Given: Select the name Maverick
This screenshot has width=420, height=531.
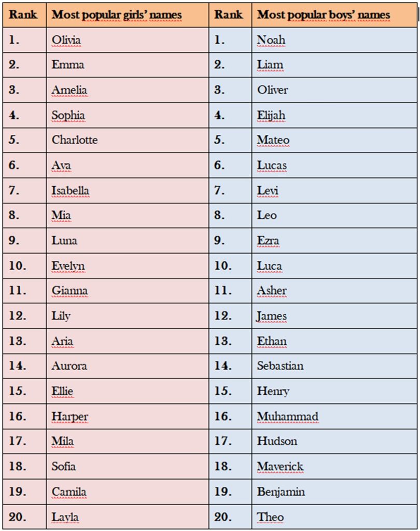Looking at the screenshot, I should click(x=280, y=466).
